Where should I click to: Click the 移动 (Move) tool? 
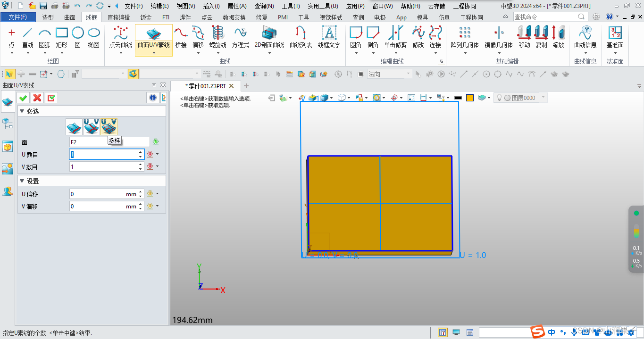[524, 38]
